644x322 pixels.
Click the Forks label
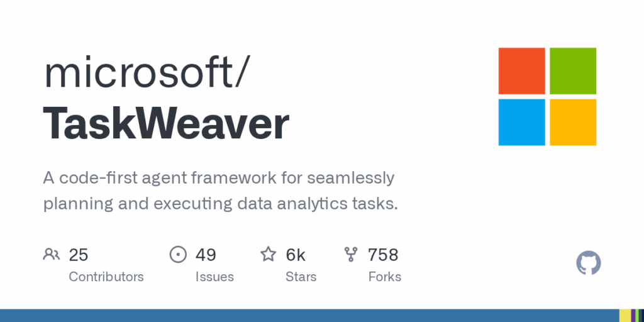click(x=384, y=277)
